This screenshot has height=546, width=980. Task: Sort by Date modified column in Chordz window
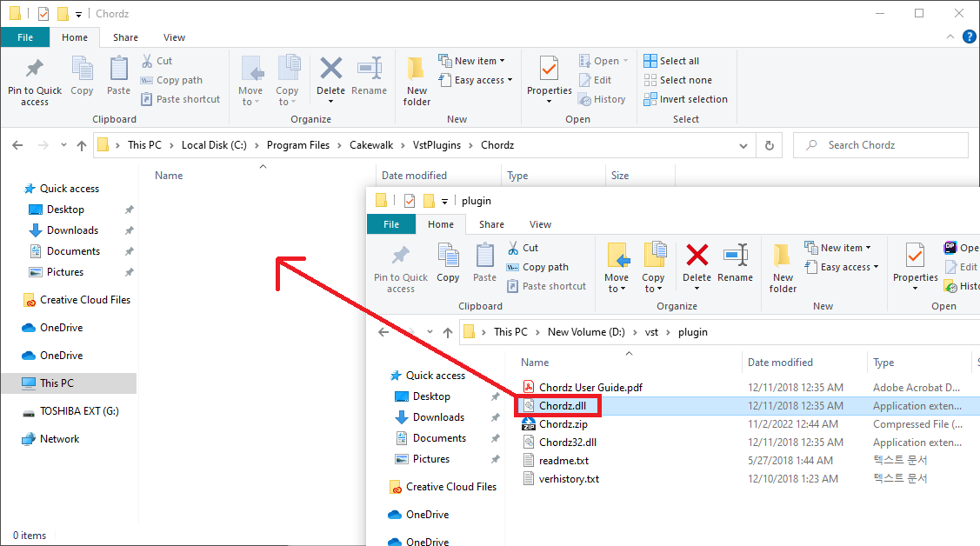415,176
